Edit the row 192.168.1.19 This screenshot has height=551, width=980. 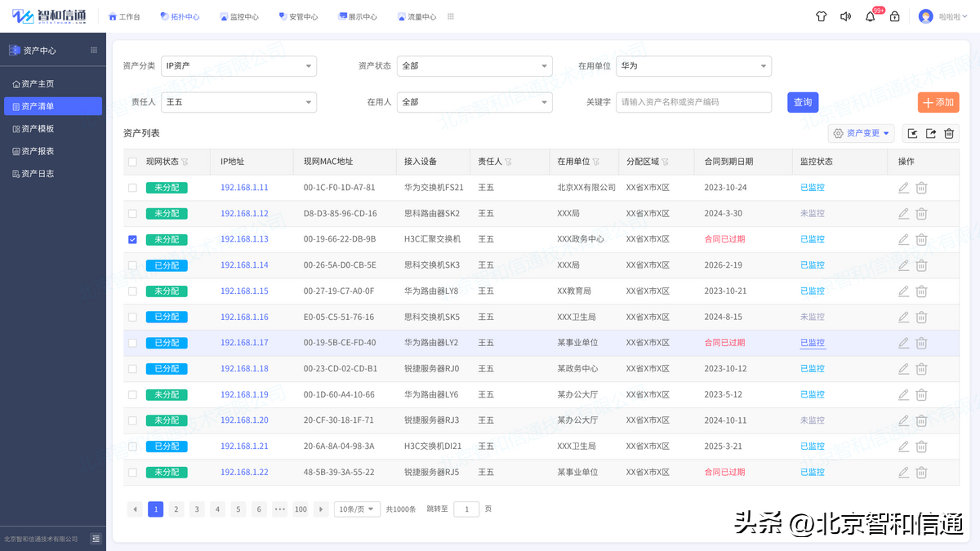tap(903, 394)
